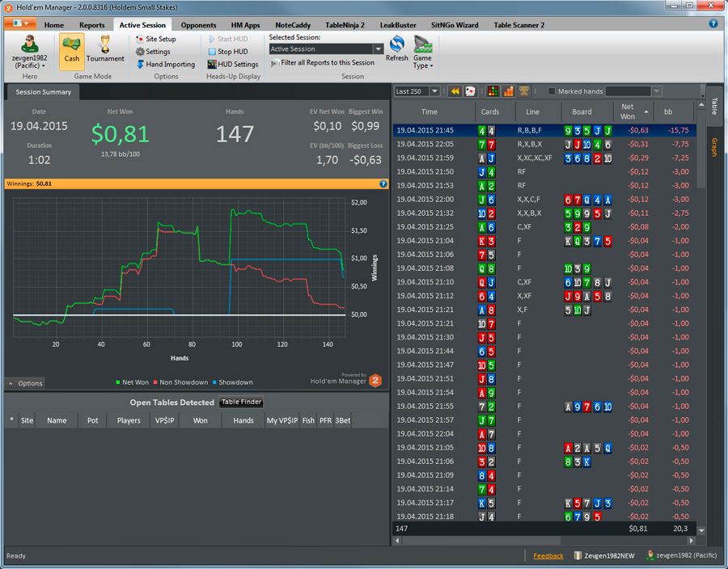The image size is (728, 569).
Task: Open the help icon in the ribbon
Action: click(713, 23)
